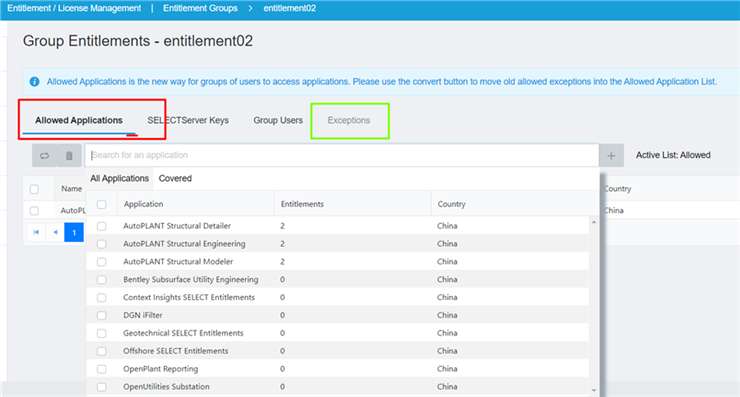This screenshot has height=397, width=740.
Task: Click Offshore SELECT Entitlements text
Action: click(x=176, y=351)
